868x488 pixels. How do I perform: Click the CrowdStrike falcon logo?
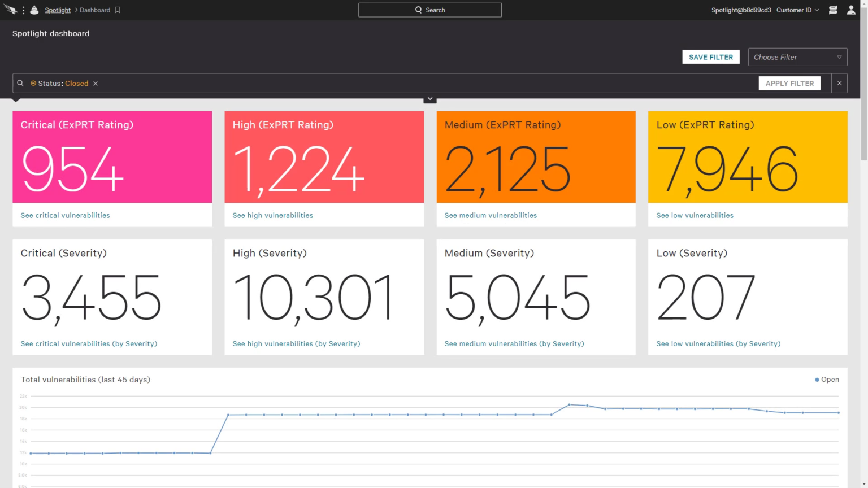pyautogui.click(x=10, y=10)
